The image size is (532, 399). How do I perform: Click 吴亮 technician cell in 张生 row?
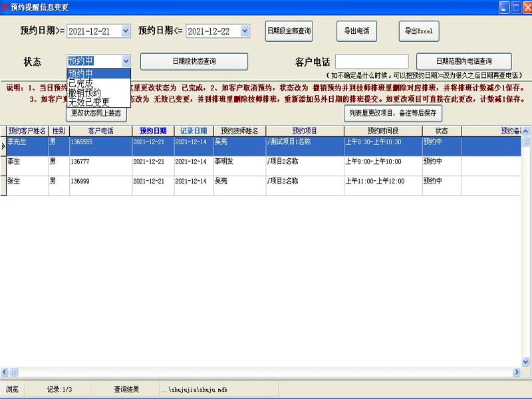[239, 186]
